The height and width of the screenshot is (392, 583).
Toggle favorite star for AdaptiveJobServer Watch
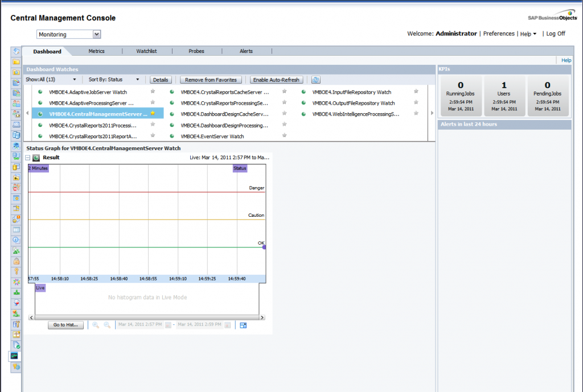click(x=153, y=92)
